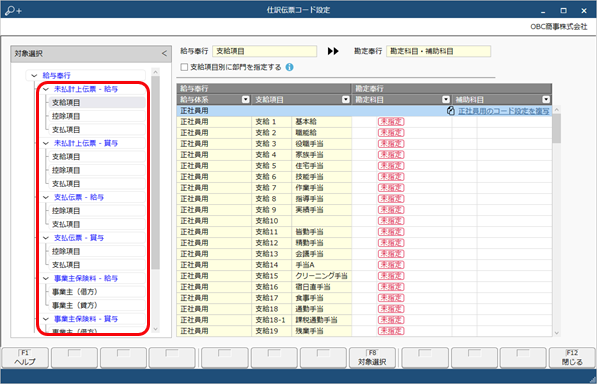Viewport: 597px width, 384px height.
Task: Select 事業主（貸方） under 事業主保険料 - 給与
Action: (97, 305)
